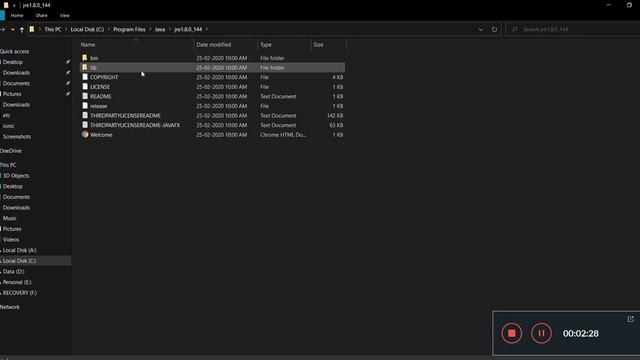This screenshot has width=640, height=360.
Task: Click the folder icon in address bar
Action: [x=32, y=29]
